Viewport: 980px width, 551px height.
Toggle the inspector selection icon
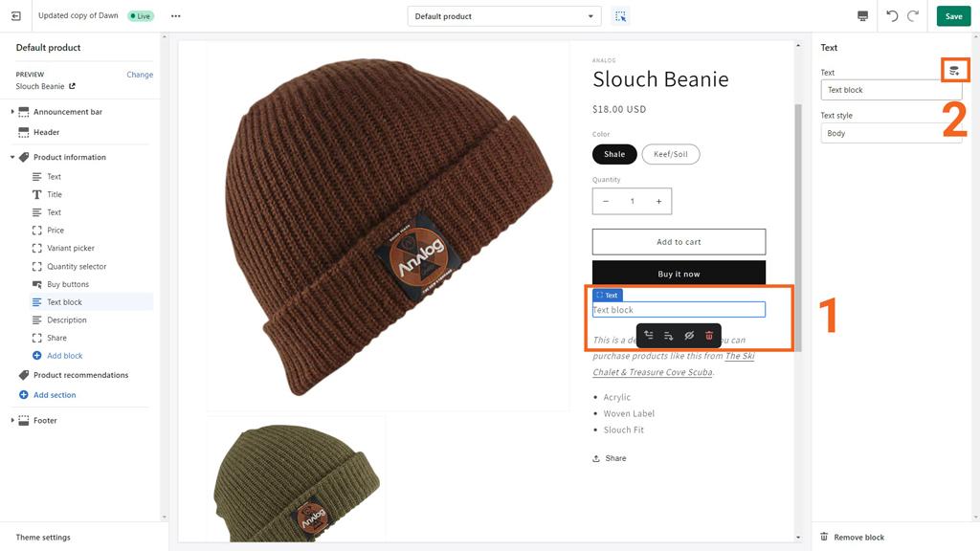point(620,16)
